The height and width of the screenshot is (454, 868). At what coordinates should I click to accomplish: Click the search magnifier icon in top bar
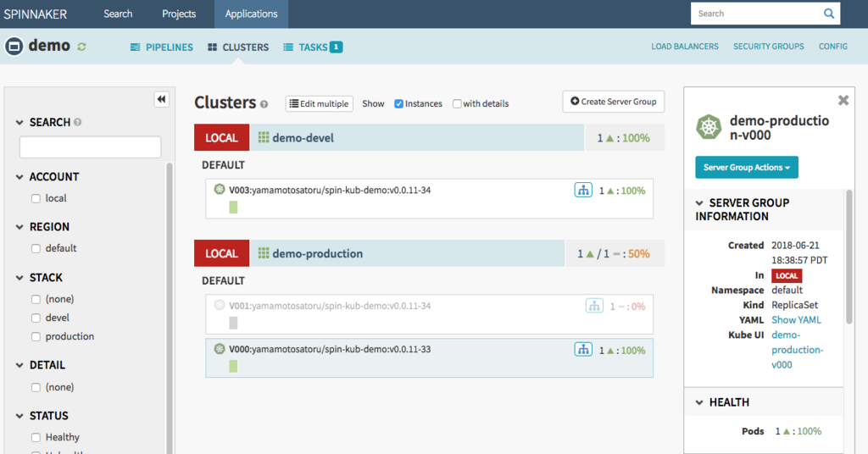829,14
